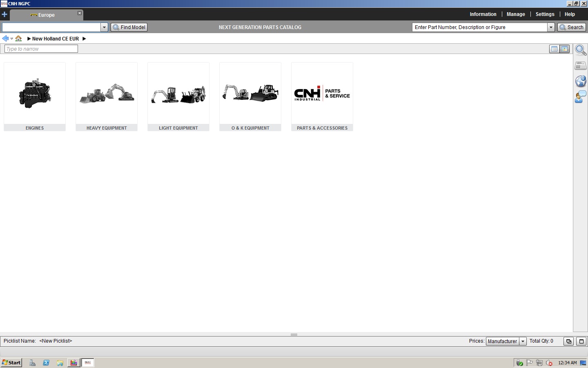Launch PowerShell from the taskbar

(46, 363)
